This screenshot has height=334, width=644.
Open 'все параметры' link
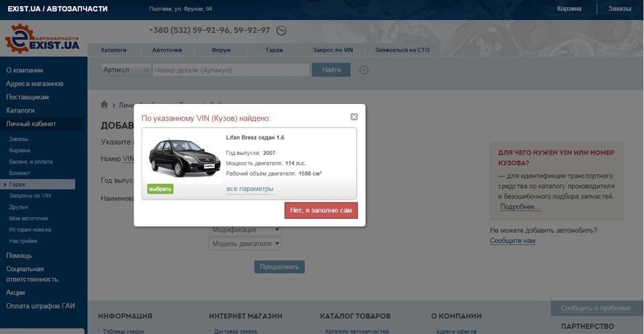250,188
